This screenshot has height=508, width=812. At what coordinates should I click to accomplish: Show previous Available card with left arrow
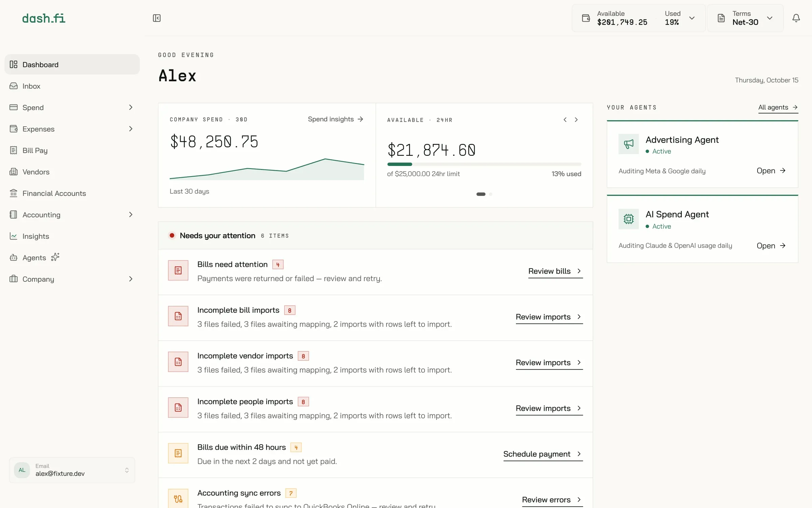click(x=565, y=120)
